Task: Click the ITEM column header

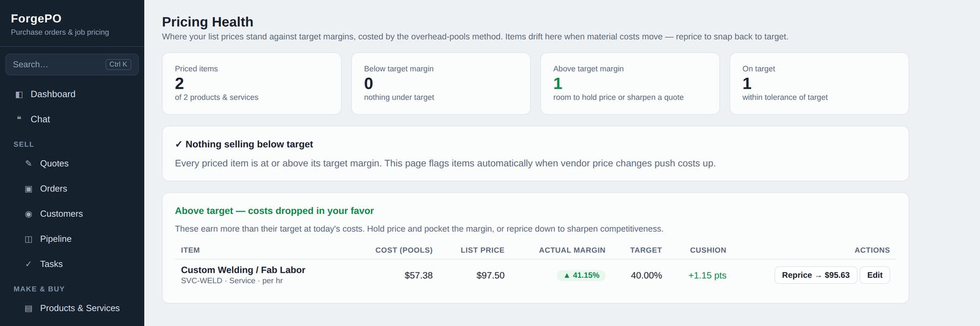Action: [x=190, y=250]
